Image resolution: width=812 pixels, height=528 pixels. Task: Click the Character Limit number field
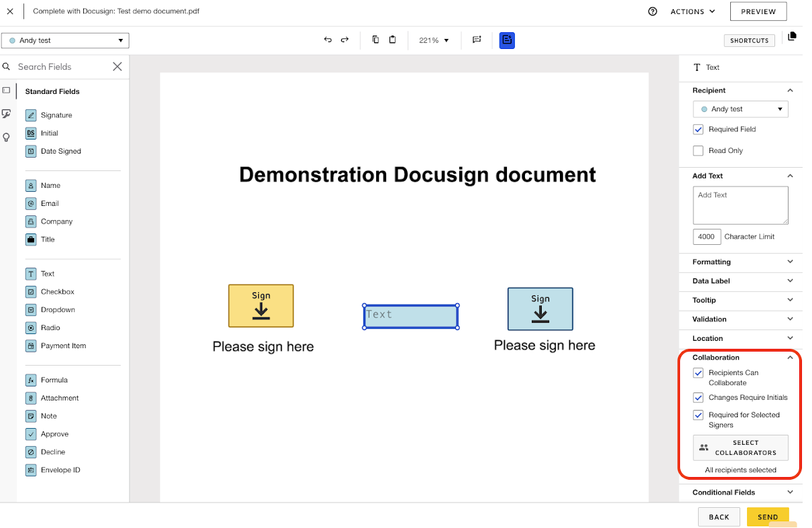click(707, 237)
